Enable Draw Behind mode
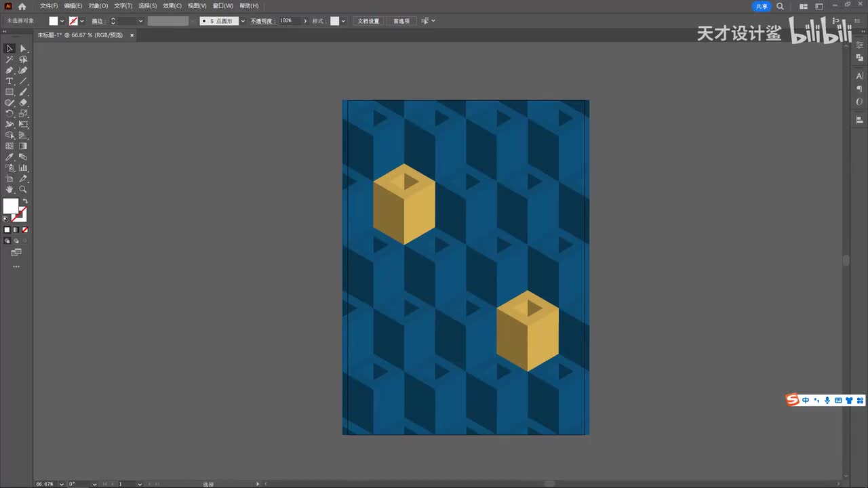Screen dimensions: 868x488 click(x=16, y=241)
